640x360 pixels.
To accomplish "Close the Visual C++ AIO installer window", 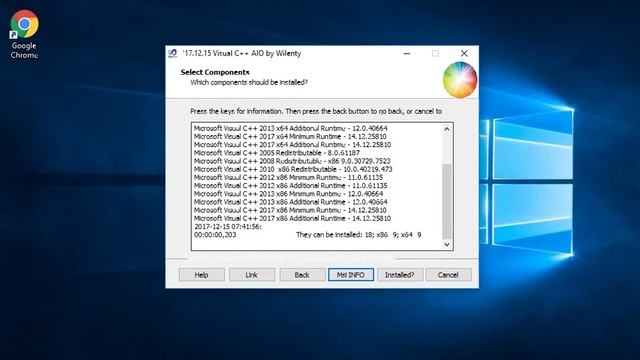I will coord(464,53).
